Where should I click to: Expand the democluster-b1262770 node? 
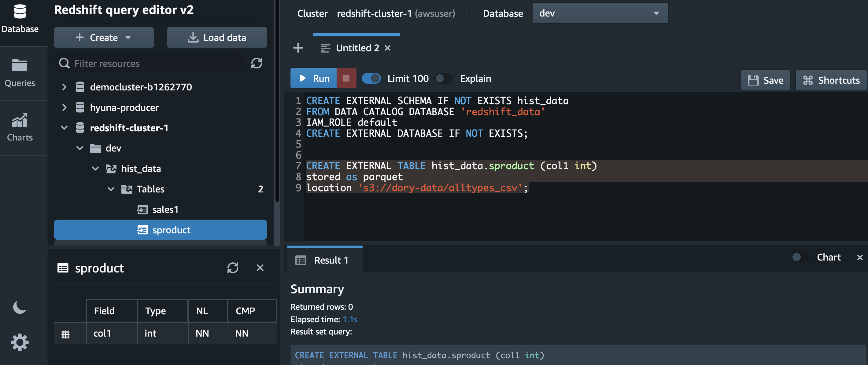65,87
